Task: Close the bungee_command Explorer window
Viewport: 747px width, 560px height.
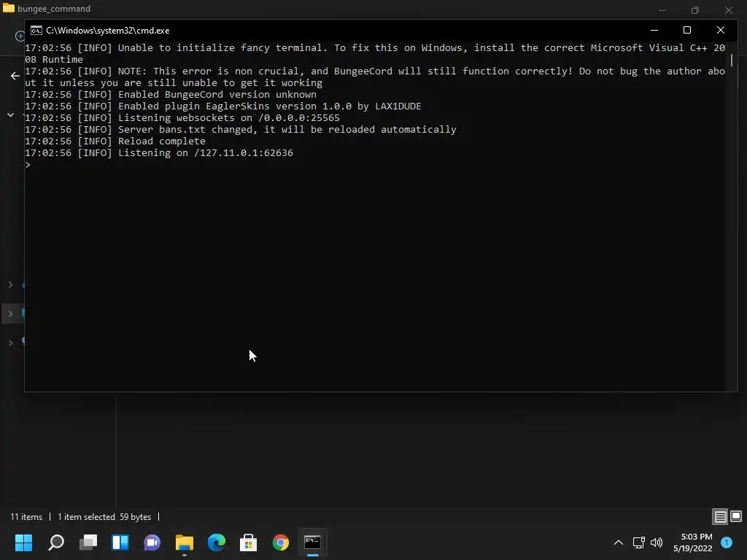Action: 729,9
